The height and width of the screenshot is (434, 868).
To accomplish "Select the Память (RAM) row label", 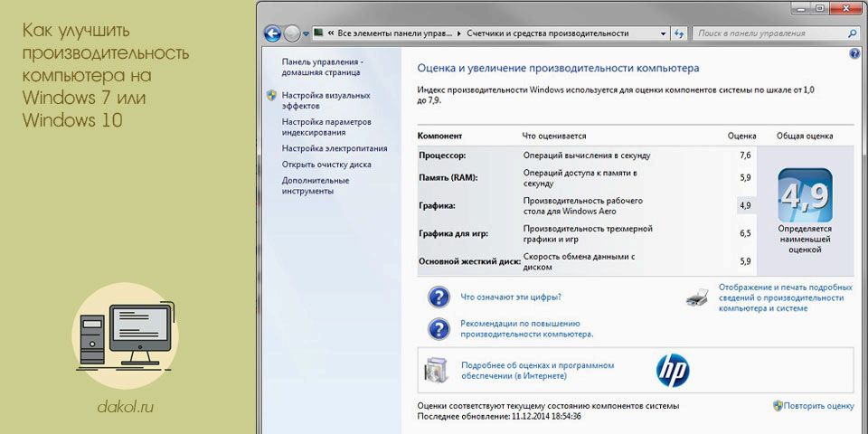I will pyautogui.click(x=448, y=178).
